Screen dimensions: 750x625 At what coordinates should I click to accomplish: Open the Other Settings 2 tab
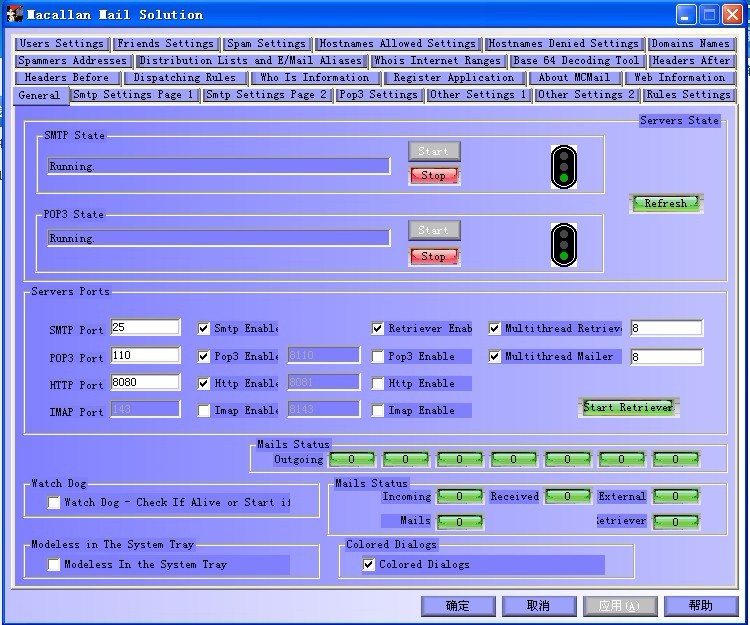(x=586, y=95)
